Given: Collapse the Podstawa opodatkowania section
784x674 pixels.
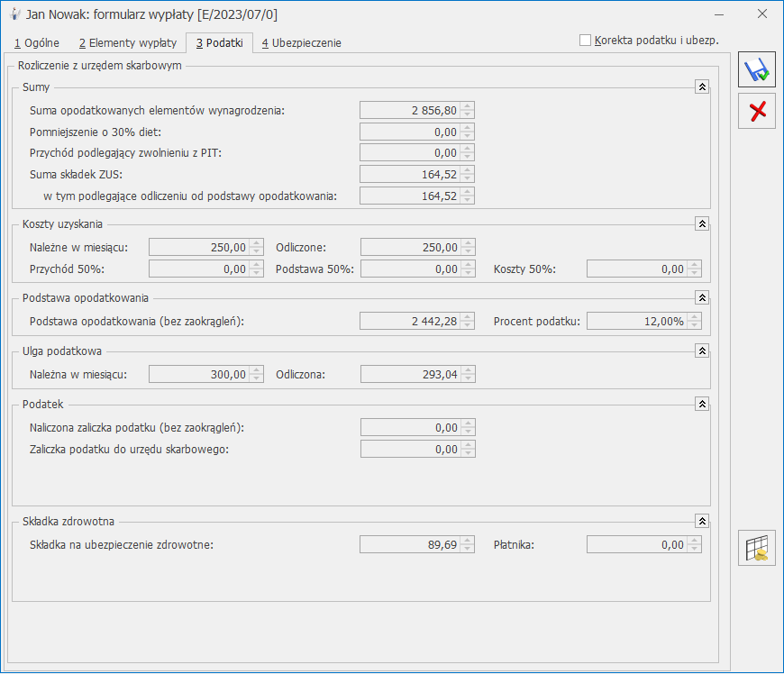Looking at the screenshot, I should 702,298.
